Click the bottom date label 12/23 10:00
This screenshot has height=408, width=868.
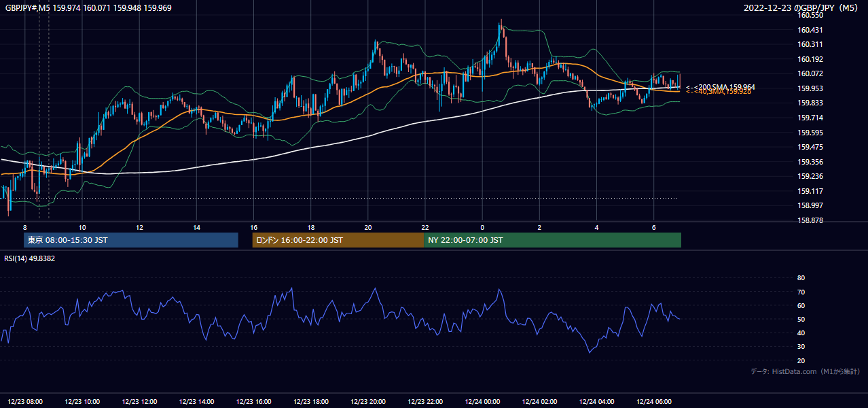(x=83, y=401)
